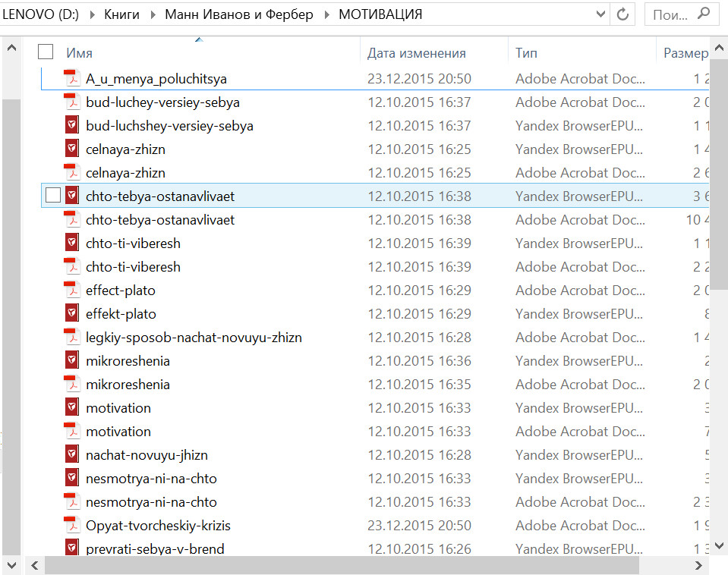The height and width of the screenshot is (575, 728).
Task: Click the PDF icon of legkiy-sposob-nachat-novuyu-zhizn
Action: tap(72, 337)
